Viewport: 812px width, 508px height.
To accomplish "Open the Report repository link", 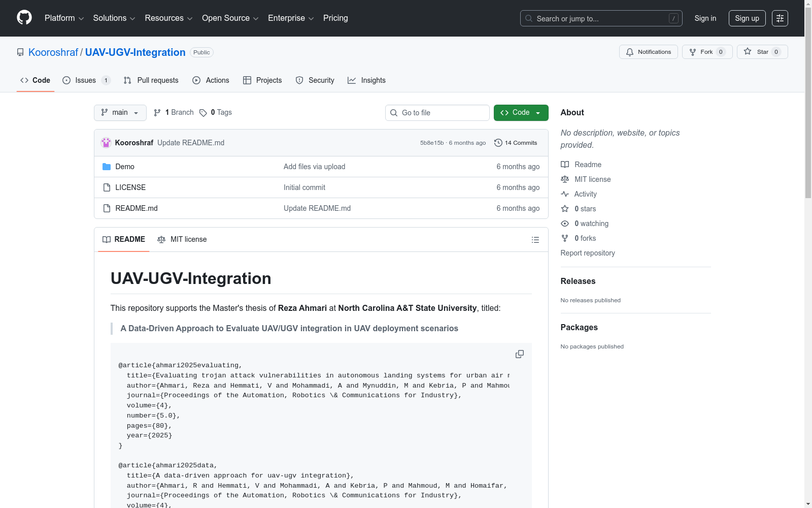I will 588,253.
